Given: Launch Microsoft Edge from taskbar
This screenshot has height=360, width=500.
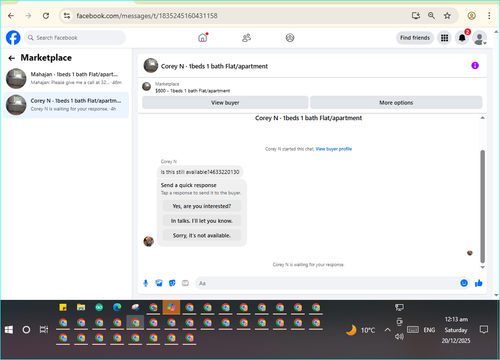Looking at the screenshot, I should [x=117, y=307].
